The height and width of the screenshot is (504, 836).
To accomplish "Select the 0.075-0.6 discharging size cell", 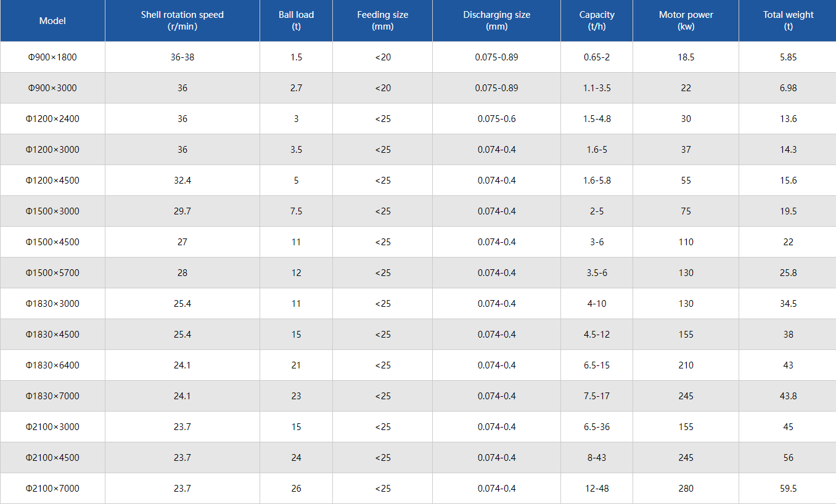I will click(x=496, y=119).
